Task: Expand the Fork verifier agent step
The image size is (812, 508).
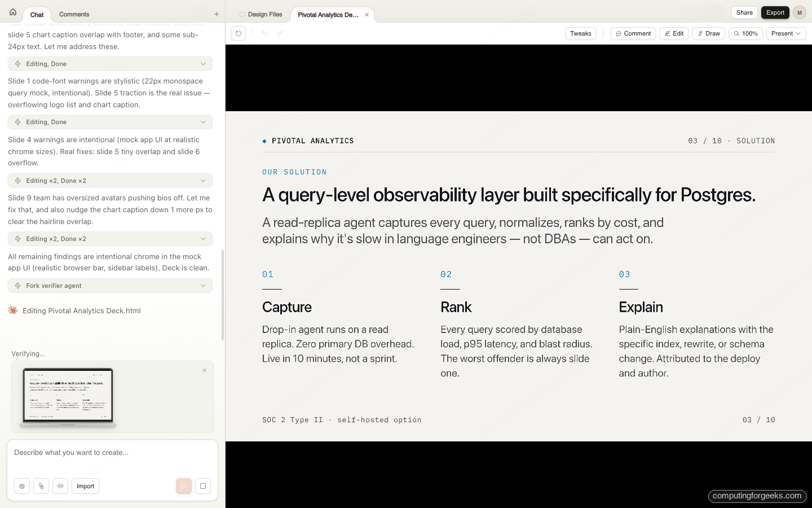Action: click(x=110, y=286)
